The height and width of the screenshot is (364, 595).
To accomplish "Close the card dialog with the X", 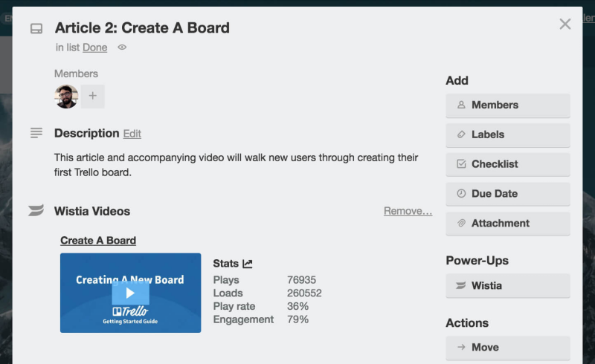I will (x=565, y=24).
